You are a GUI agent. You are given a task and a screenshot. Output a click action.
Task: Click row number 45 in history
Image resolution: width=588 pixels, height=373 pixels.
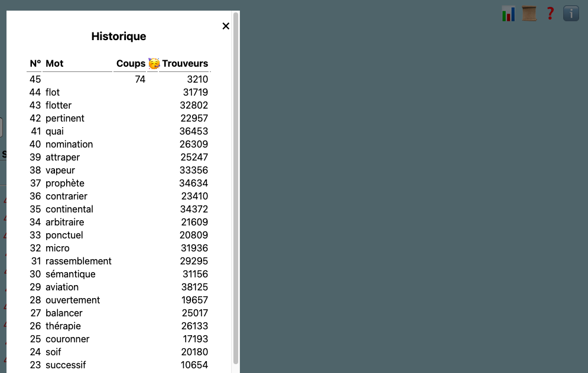35,79
